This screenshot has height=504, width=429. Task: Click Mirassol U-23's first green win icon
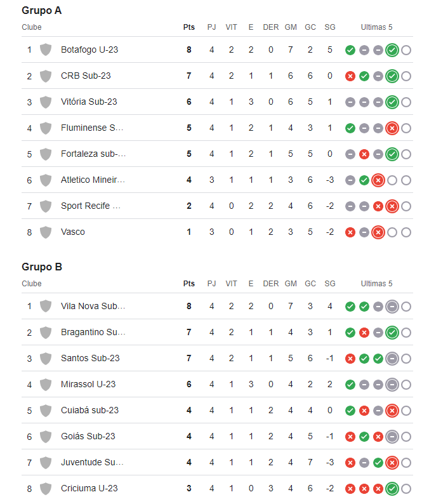click(350, 385)
